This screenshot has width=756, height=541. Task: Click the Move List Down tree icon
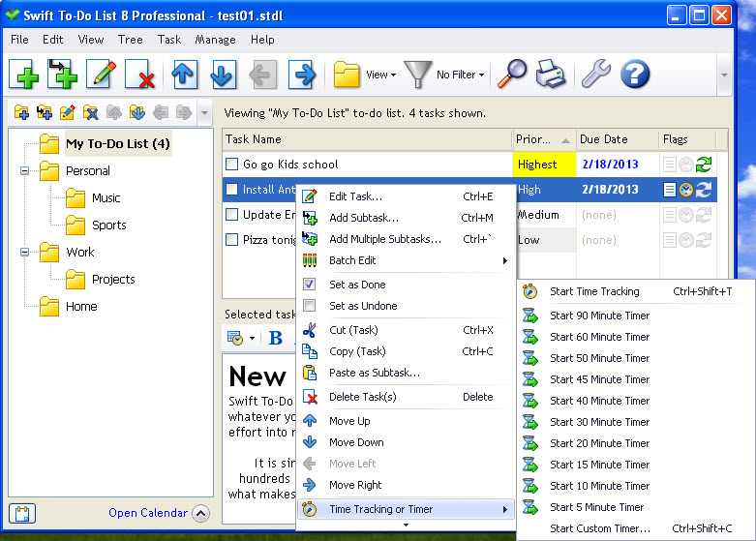pos(137,112)
